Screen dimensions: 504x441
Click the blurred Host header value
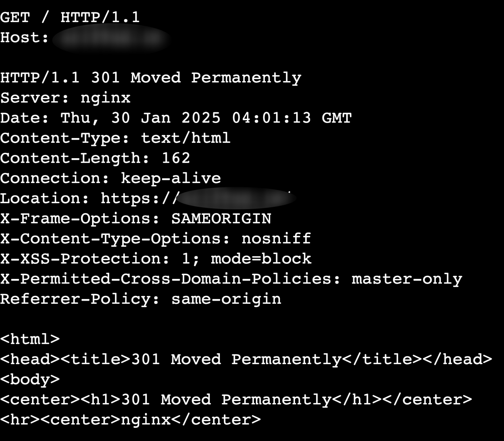coord(111,38)
